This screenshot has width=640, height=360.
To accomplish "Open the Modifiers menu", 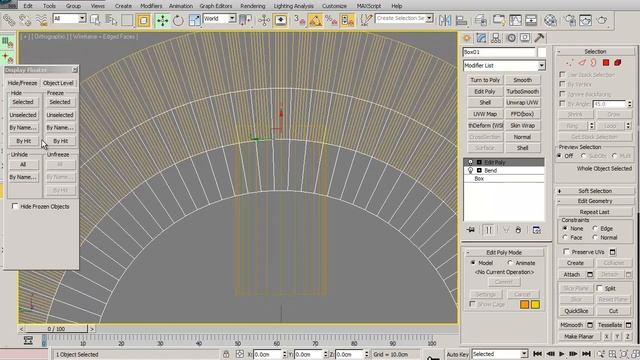I will (151, 6).
